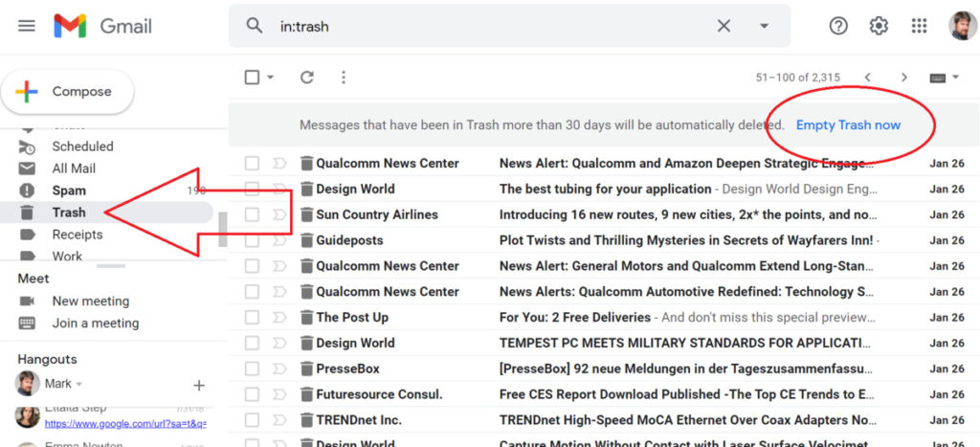Open the Work label

[68, 256]
